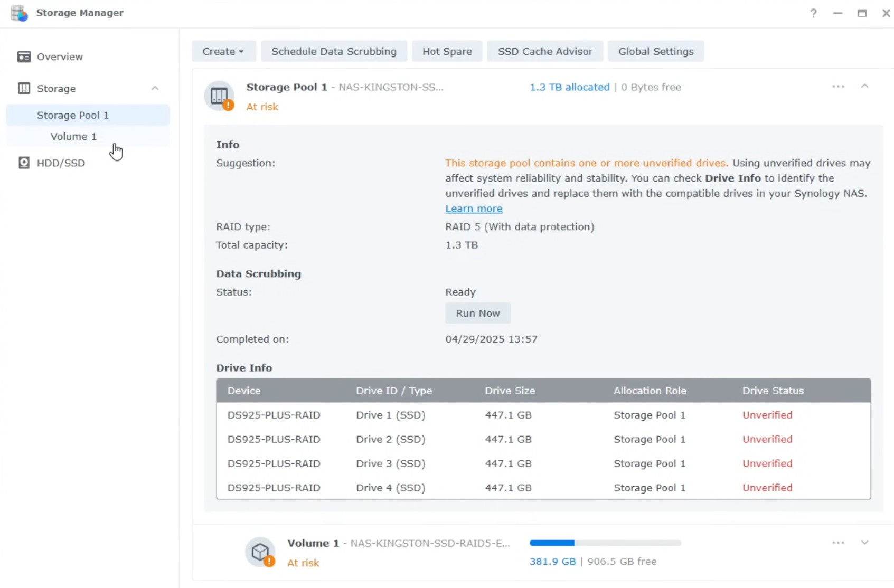Open the Overview page
The height and width of the screenshot is (588, 894).
point(60,56)
